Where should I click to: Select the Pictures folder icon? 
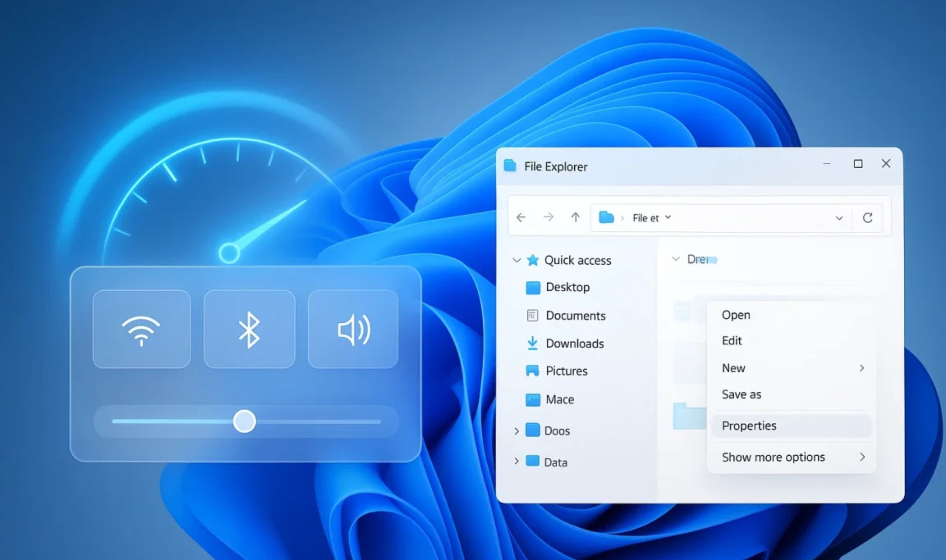pos(533,371)
